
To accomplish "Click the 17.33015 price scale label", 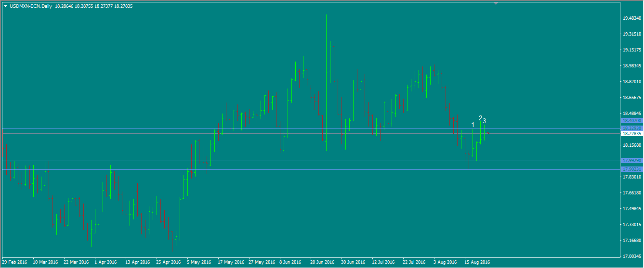I will click(631, 225).
